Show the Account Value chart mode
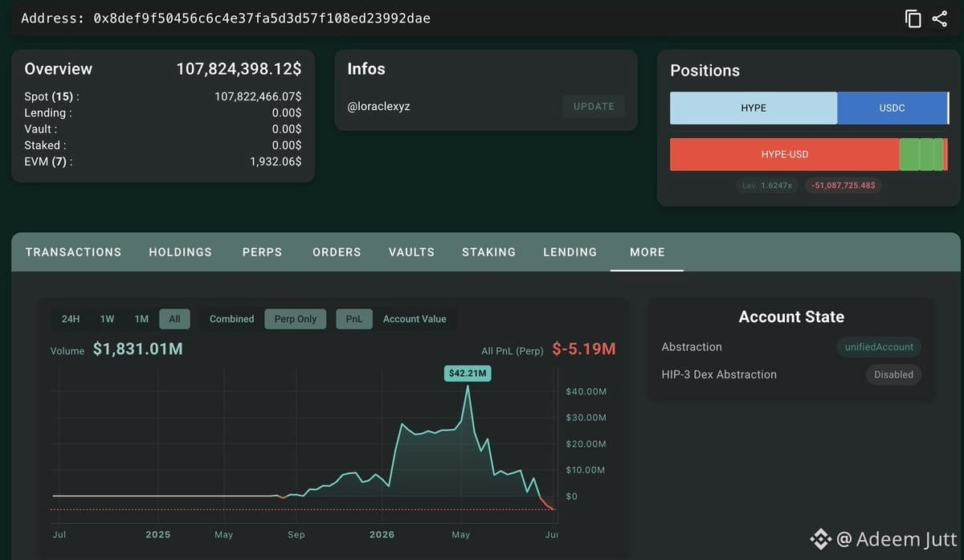Viewport: 964px width, 560px height. [x=415, y=319]
